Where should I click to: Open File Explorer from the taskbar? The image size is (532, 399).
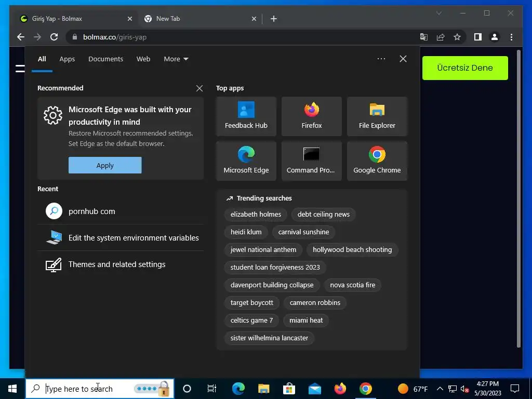coord(263,389)
